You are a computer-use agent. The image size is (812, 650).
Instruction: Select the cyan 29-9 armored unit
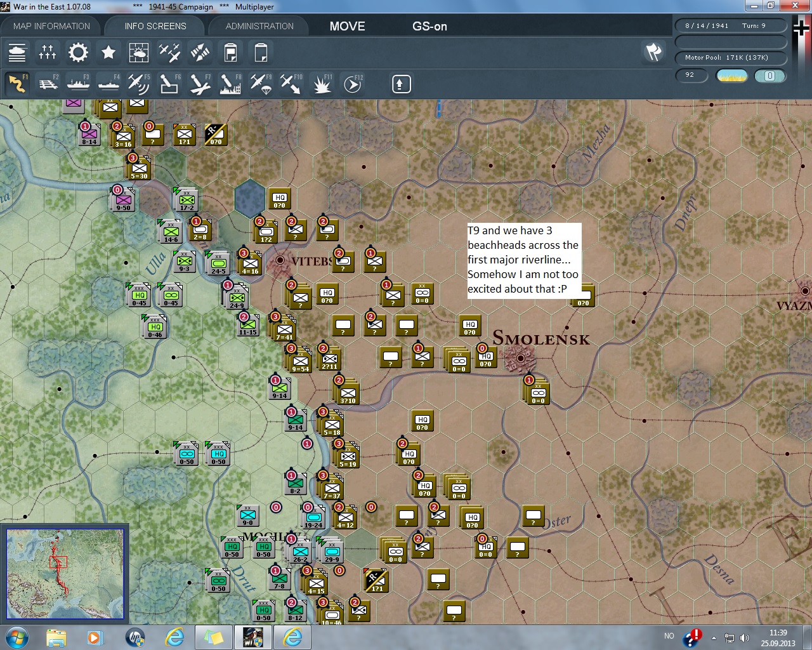[332, 551]
